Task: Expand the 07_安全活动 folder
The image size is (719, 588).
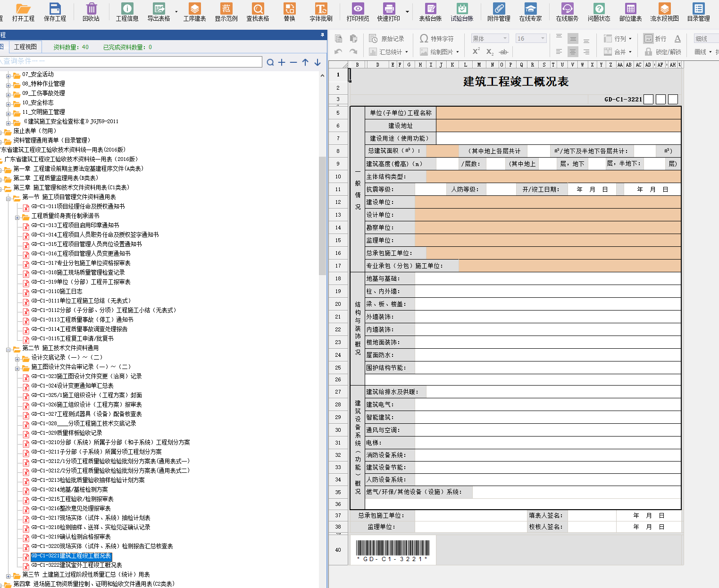Action: point(8,76)
